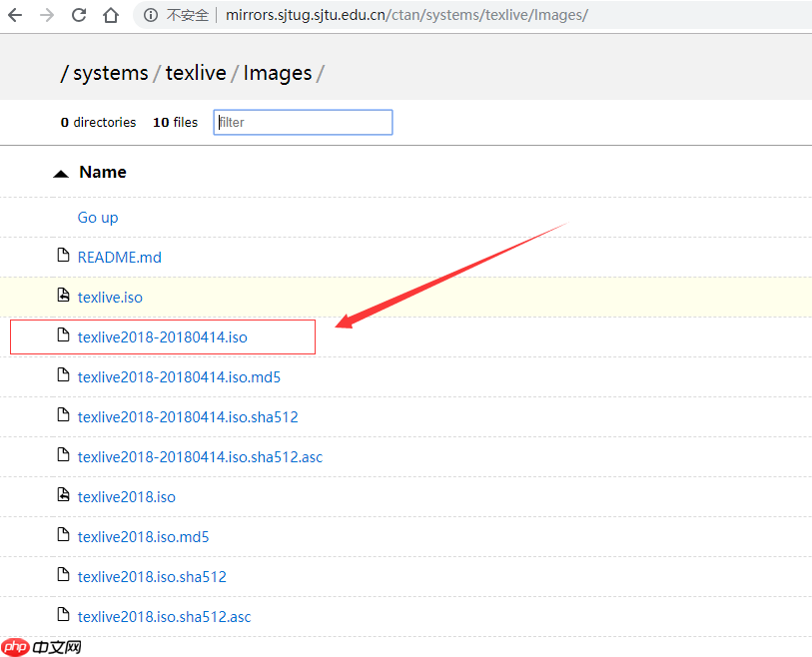The height and width of the screenshot is (657, 812).
Task: Reload the page with refresh icon
Action: [79, 15]
